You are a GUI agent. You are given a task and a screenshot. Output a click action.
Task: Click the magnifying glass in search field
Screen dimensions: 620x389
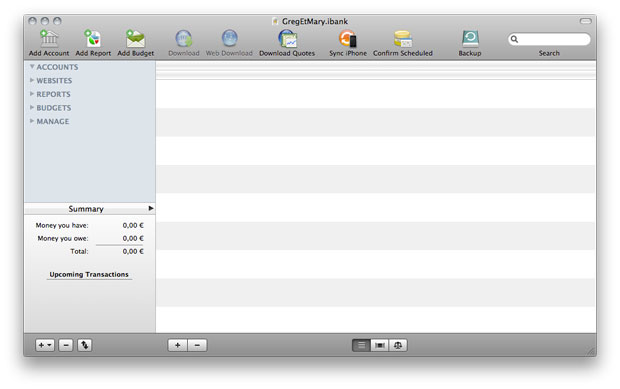pos(514,39)
